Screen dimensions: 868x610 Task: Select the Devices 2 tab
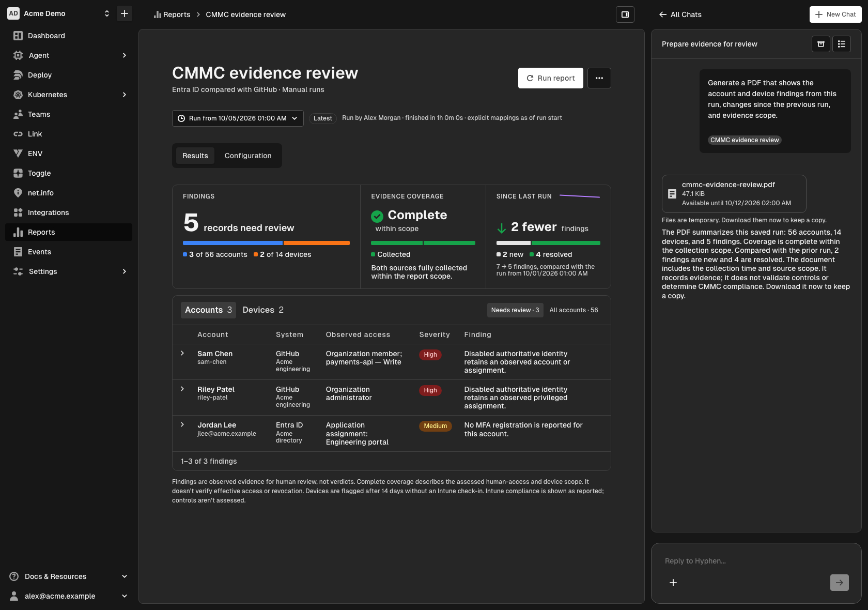click(263, 310)
